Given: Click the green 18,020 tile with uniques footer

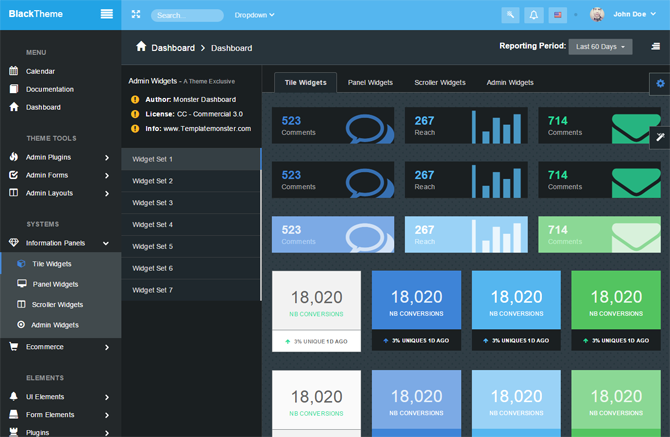Looking at the screenshot, I should point(616,311).
